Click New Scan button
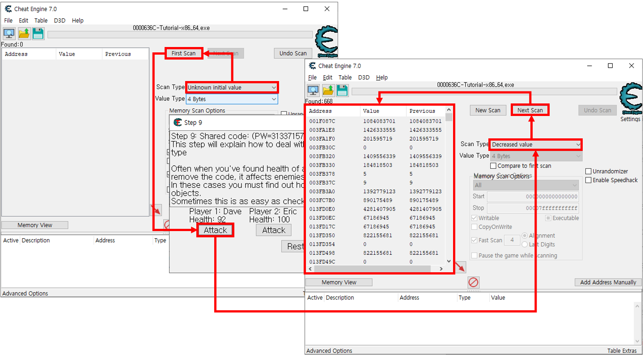 point(488,110)
